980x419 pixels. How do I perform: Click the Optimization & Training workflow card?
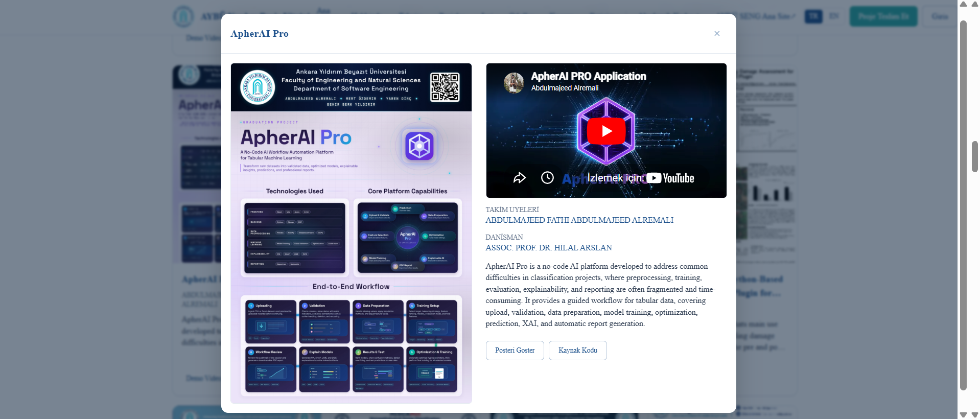(432, 369)
